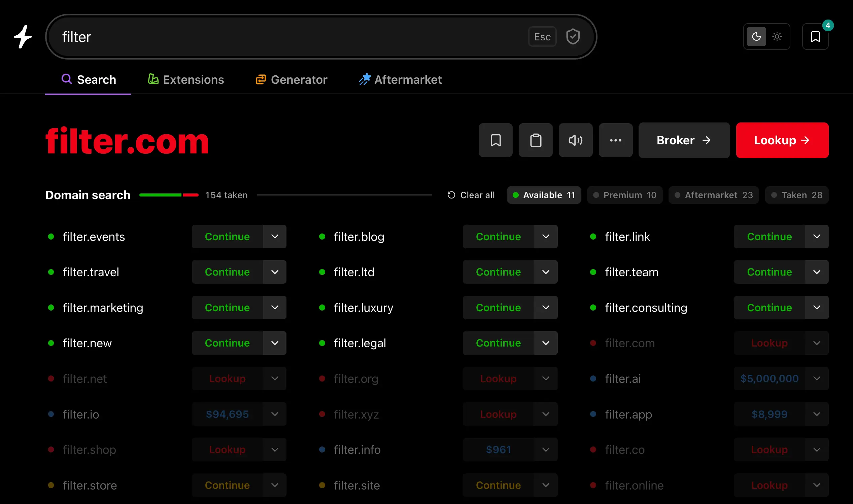Switch to light mode with sun icon
The height and width of the screenshot is (504, 853).
[777, 37]
